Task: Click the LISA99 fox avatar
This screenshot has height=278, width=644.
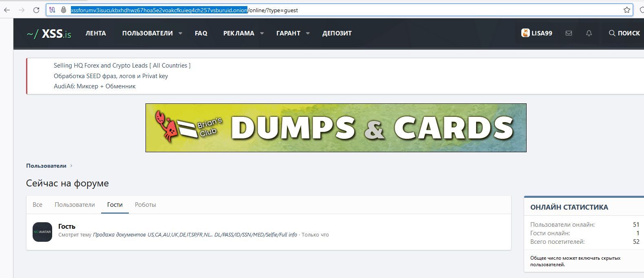Action: point(525,33)
